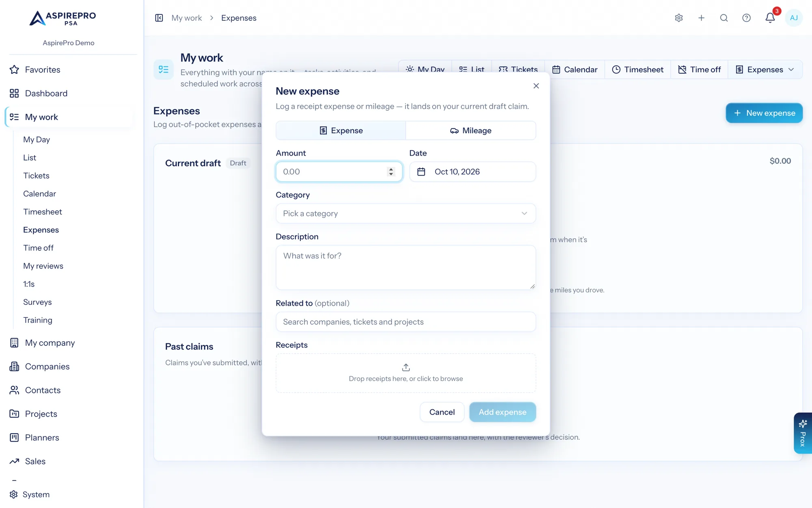812x508 pixels.
Task: Open My company in the sidebar
Action: pos(69,343)
